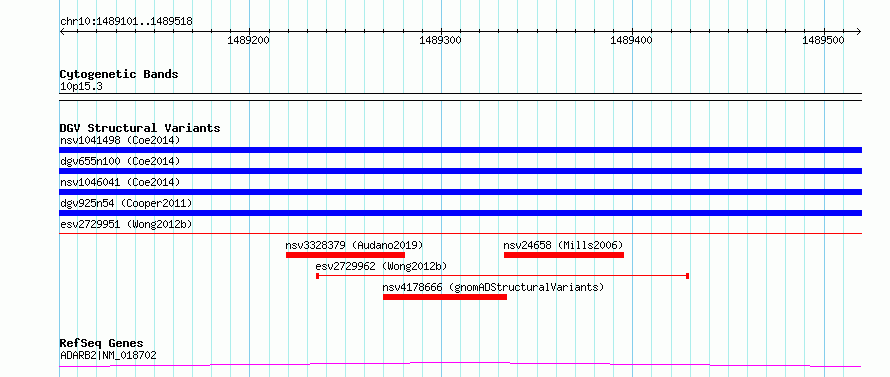
Task: Click the dgv925n54 (Cooper2011) variant label
Action: tap(126, 203)
